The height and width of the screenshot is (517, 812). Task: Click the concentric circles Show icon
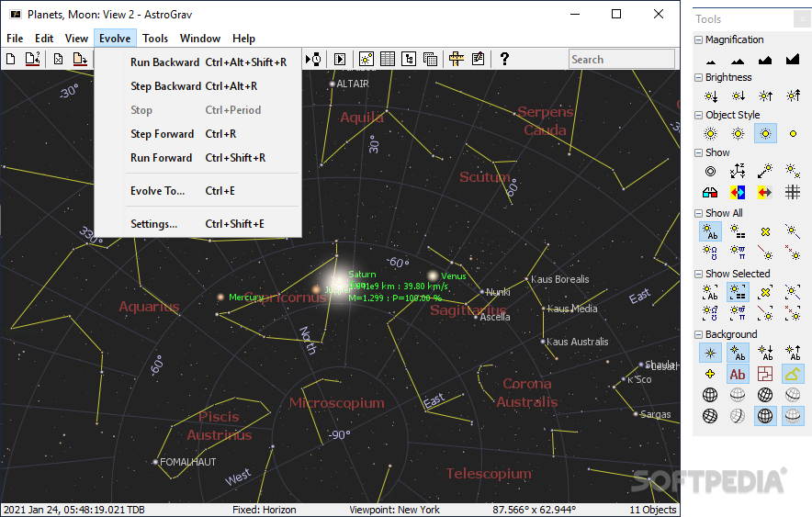point(711,171)
